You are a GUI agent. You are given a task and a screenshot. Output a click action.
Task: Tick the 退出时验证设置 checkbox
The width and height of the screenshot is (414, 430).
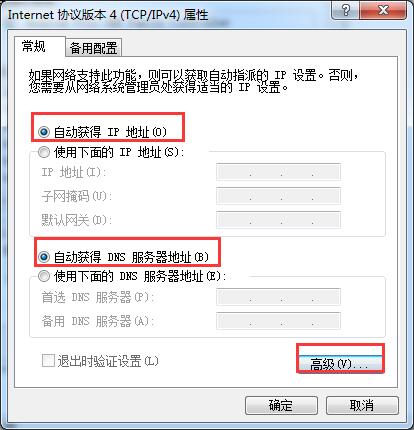point(48,361)
